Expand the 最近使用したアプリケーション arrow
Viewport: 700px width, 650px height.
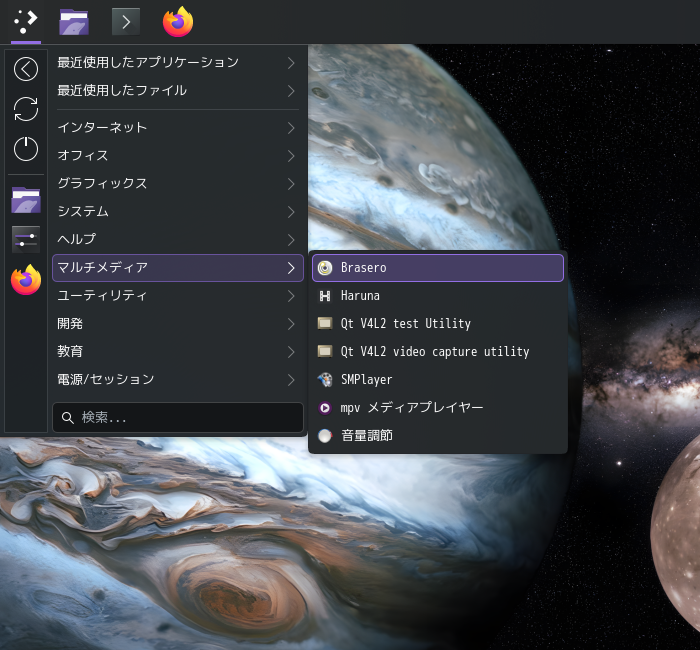291,63
